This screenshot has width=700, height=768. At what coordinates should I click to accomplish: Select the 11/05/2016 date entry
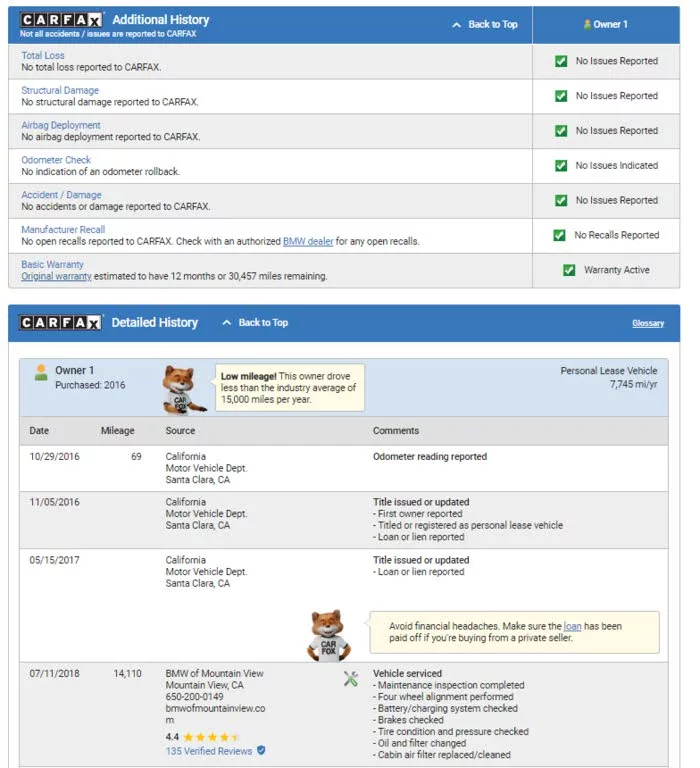[54, 502]
